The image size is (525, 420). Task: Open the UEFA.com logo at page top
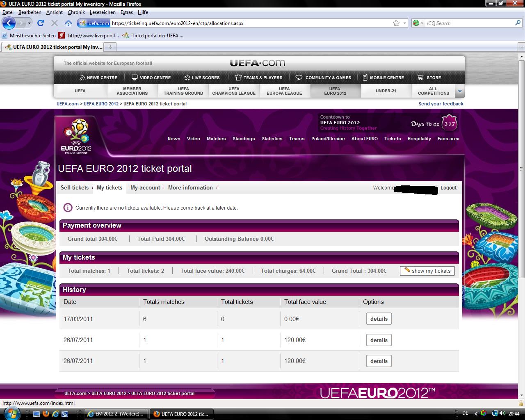click(x=257, y=63)
